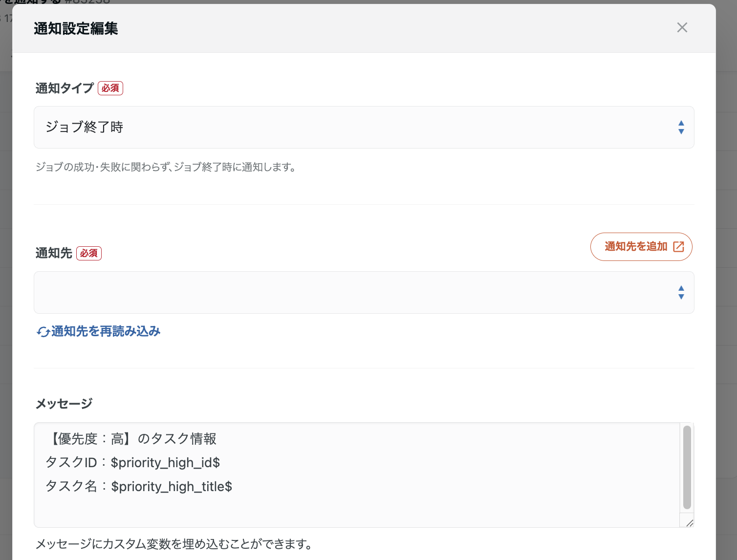Click the external link icon in 通知先を追加
This screenshot has height=560, width=737.
(678, 247)
